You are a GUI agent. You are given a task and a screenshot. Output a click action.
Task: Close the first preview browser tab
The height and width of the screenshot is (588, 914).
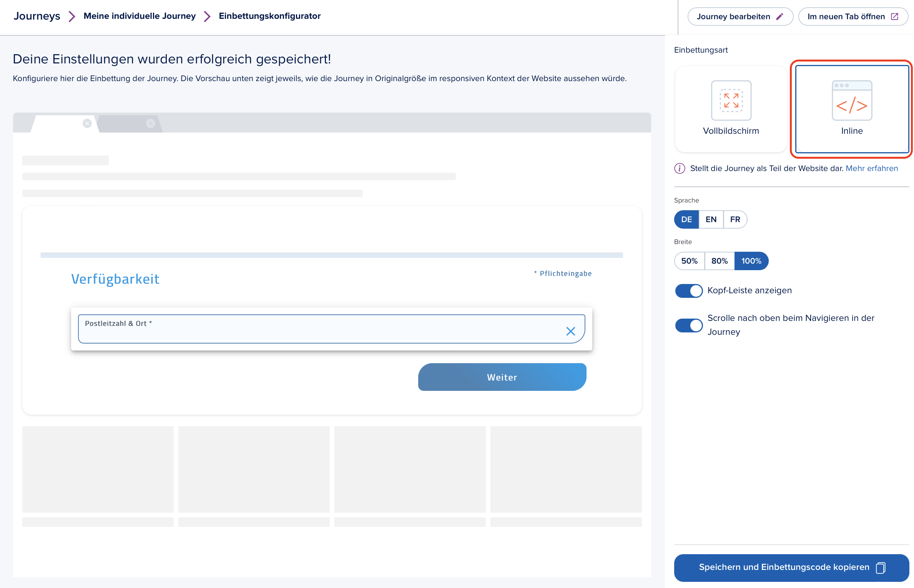pyautogui.click(x=87, y=123)
